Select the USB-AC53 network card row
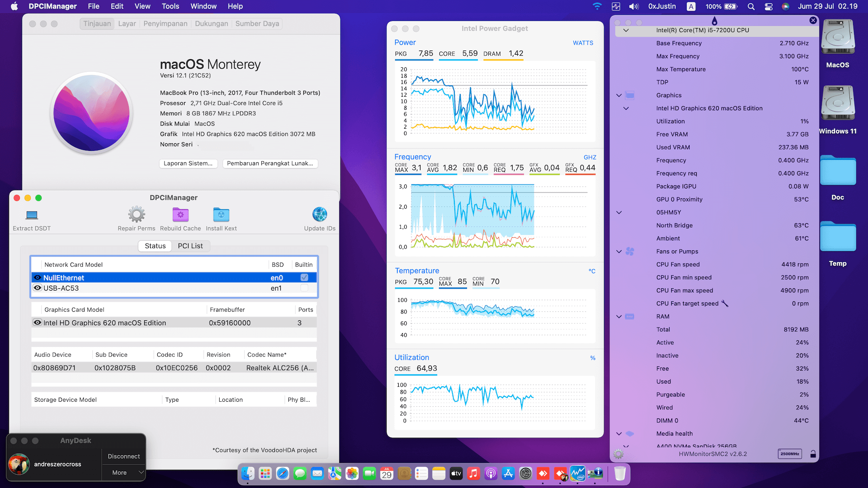The width and height of the screenshot is (868, 488). (x=174, y=288)
